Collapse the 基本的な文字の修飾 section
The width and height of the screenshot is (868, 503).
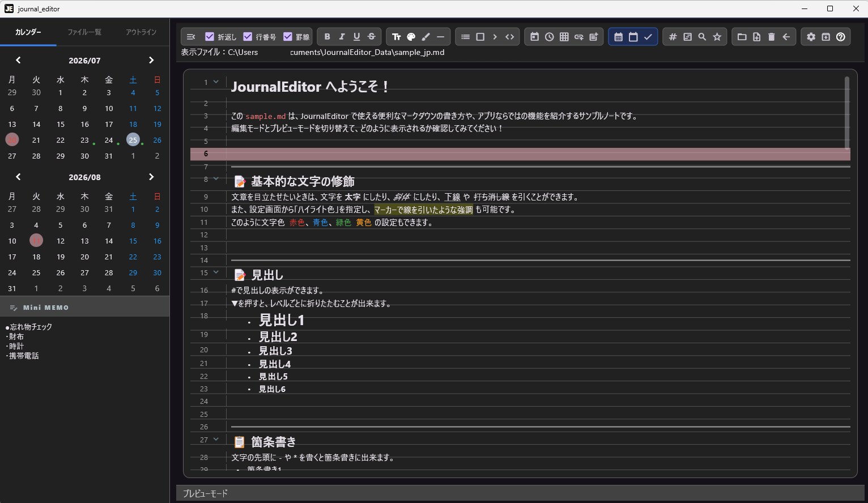pos(216,178)
